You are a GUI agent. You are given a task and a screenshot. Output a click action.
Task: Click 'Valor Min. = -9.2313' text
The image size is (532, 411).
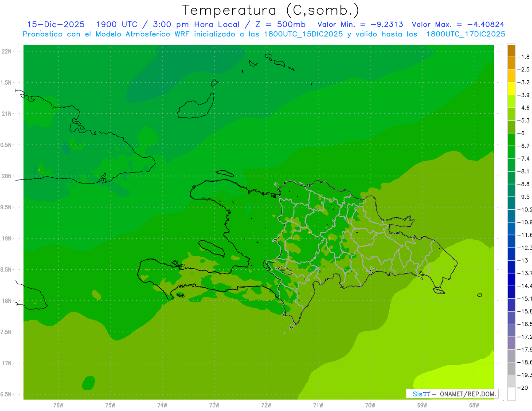tap(360, 24)
